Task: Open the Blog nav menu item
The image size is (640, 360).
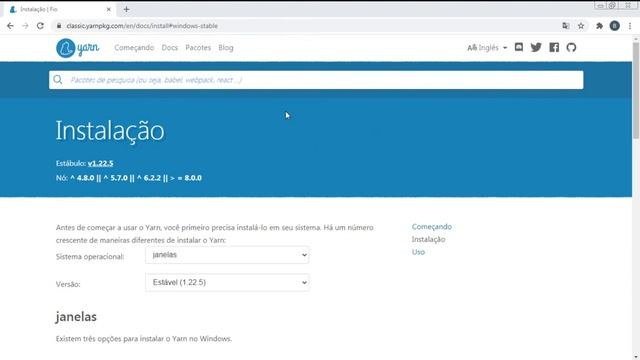Action: point(226,47)
